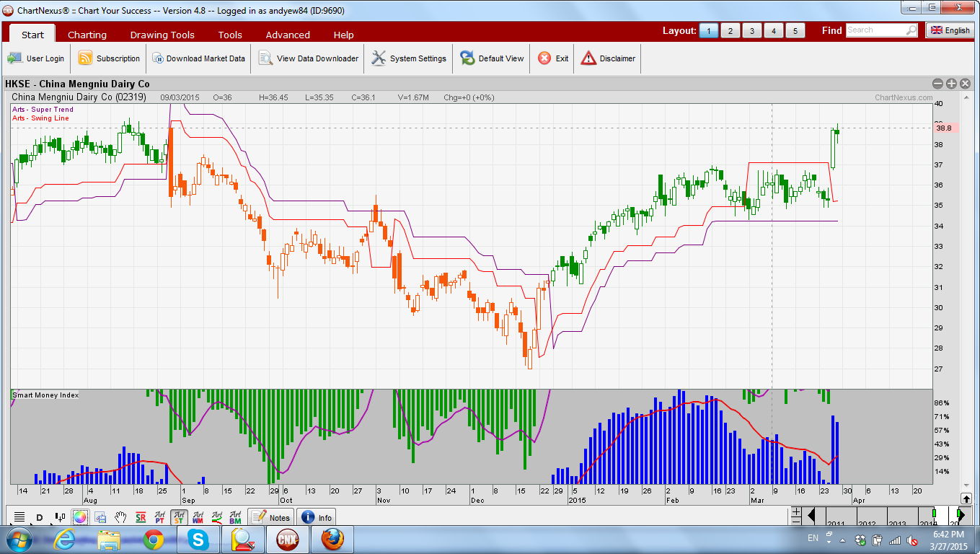This screenshot has height=554, width=980.
Task: Click the SR support resistance icon
Action: [141, 517]
